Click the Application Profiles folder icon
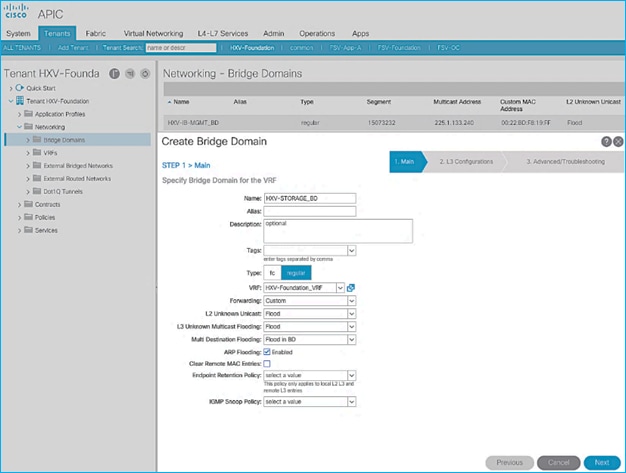The width and height of the screenshot is (626, 473). pyautogui.click(x=28, y=114)
